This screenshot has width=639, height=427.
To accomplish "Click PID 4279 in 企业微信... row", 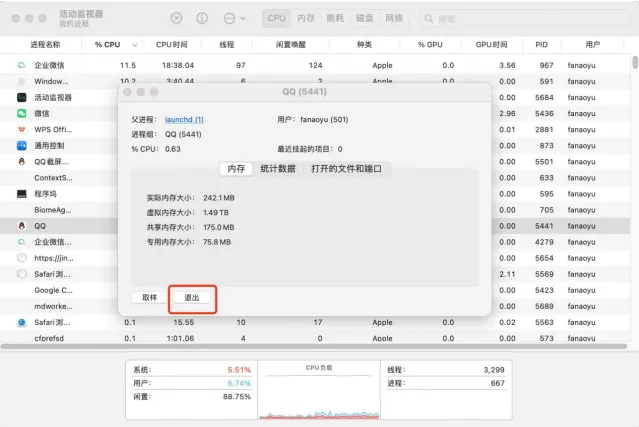I will click(544, 242).
